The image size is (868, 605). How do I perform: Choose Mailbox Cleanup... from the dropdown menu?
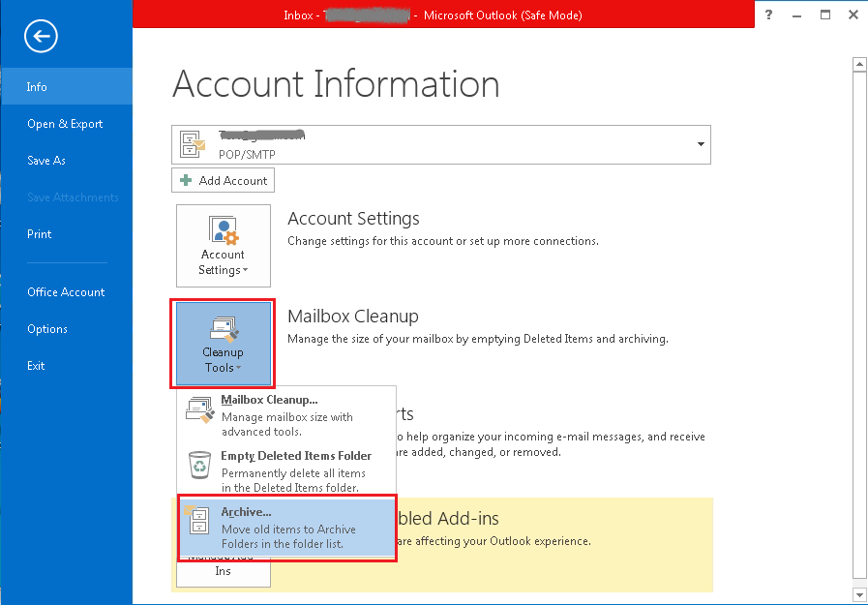pyautogui.click(x=286, y=414)
